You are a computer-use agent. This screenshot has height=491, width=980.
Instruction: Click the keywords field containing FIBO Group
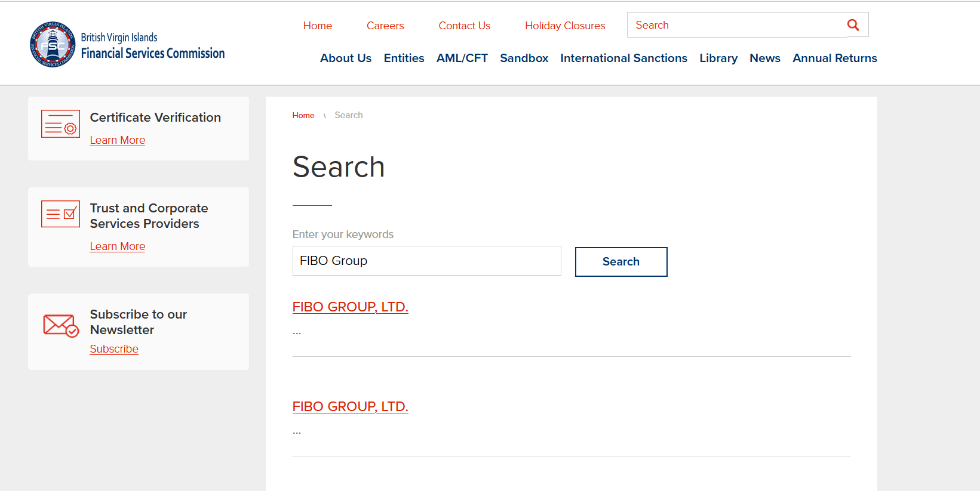(427, 261)
